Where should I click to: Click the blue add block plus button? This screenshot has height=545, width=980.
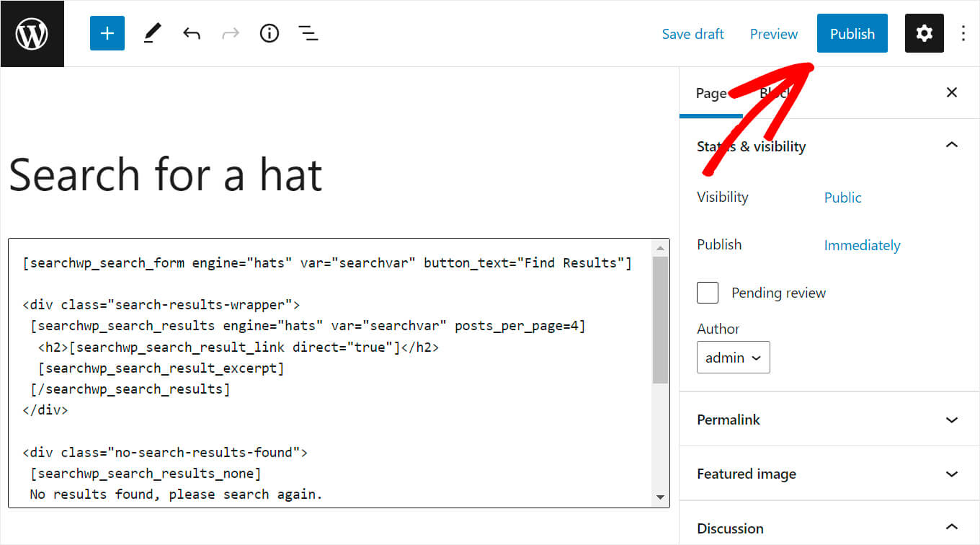point(107,34)
